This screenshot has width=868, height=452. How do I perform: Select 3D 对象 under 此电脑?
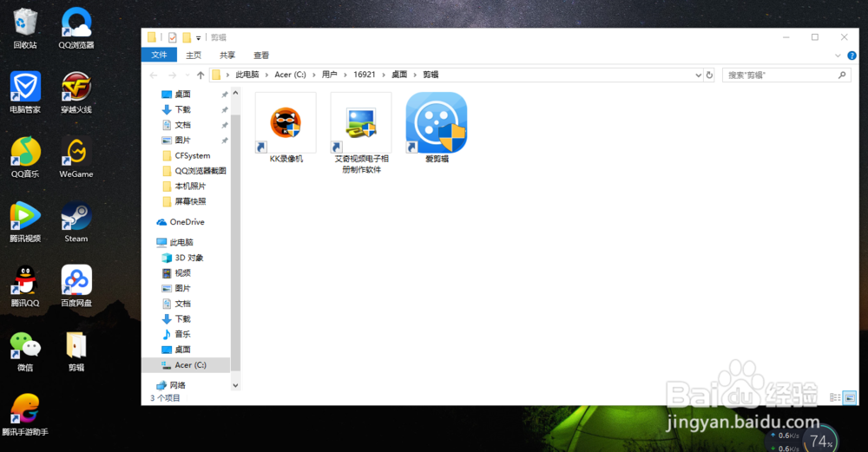coord(187,258)
